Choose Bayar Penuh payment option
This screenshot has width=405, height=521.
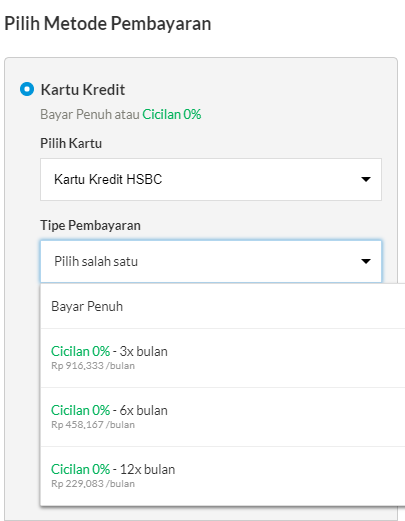pos(223,306)
